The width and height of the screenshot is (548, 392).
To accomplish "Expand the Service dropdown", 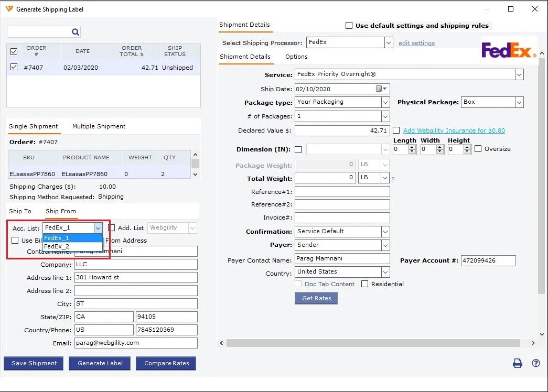I will [x=519, y=75].
